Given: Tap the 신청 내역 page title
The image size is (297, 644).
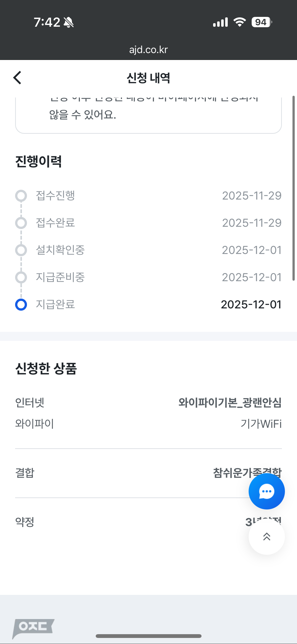Looking at the screenshot, I should point(148,78).
